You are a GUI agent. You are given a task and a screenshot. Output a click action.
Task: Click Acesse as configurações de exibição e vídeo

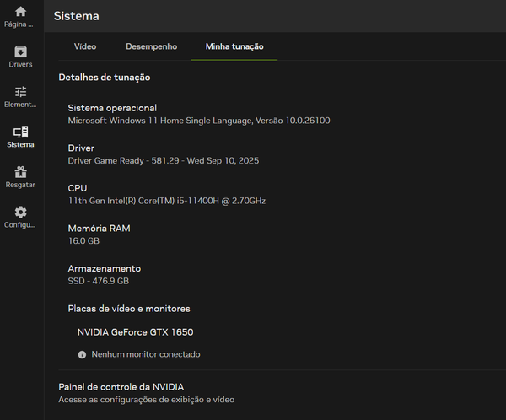click(x=146, y=400)
